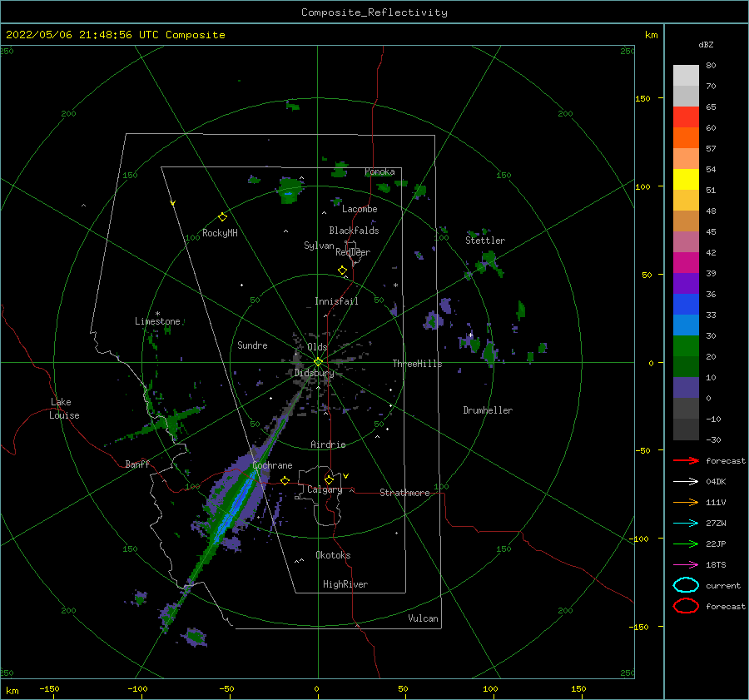Click the Calgary city label
The height and width of the screenshot is (700, 749).
pyautogui.click(x=325, y=489)
